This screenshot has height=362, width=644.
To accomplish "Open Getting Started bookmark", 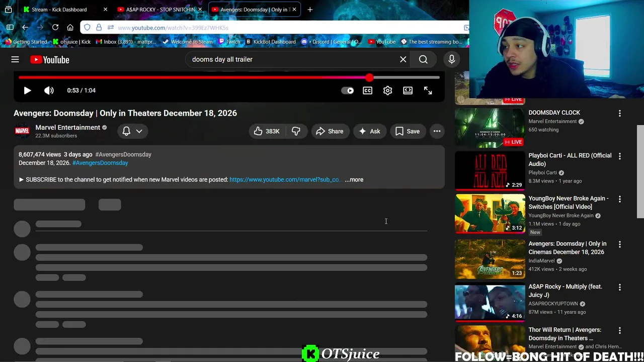I will click(x=26, y=42).
